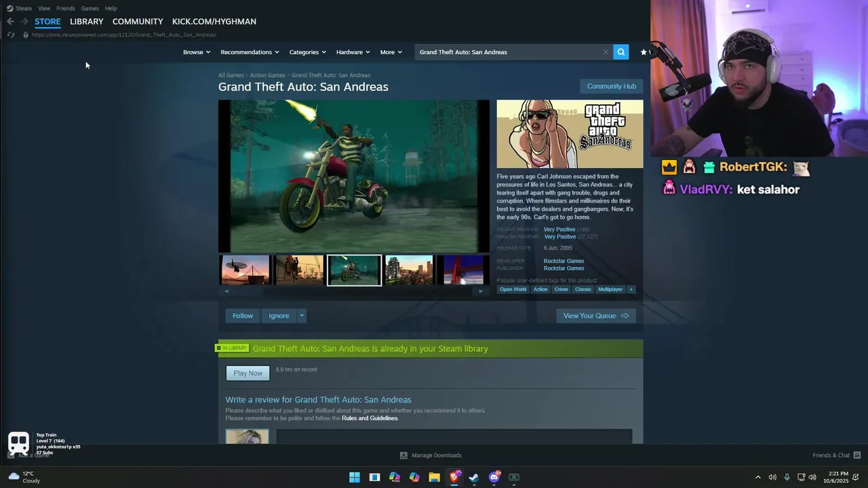Go forward with the Steam forward arrow
This screenshot has width=868, height=488.
[24, 22]
